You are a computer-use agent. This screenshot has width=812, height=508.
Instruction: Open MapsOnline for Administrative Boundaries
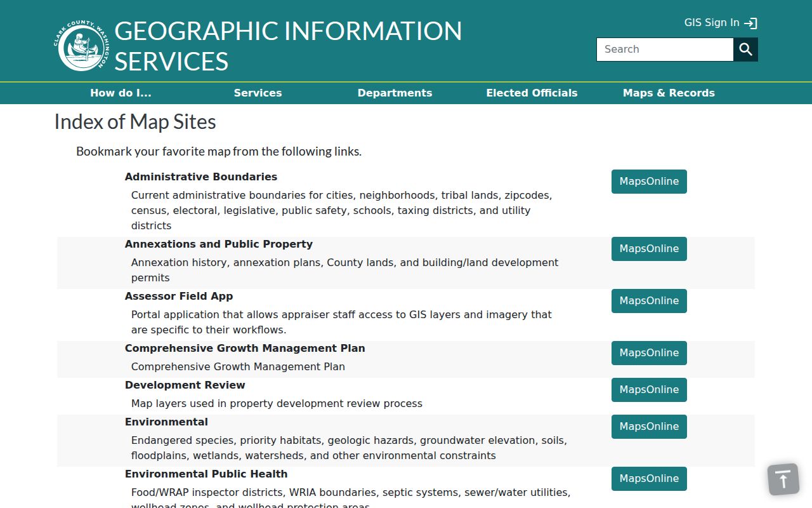tap(649, 182)
